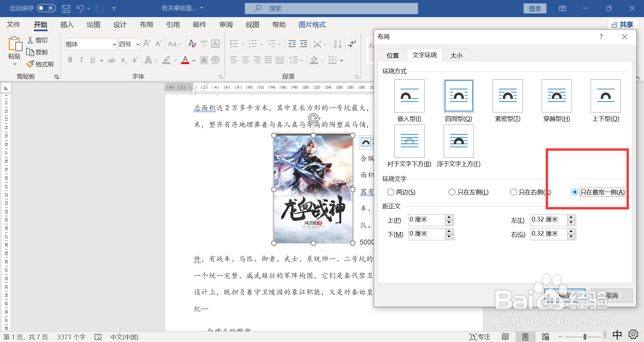Show paragraph marks icon
Screen dimensions: 644x342
pyautogui.click(x=352, y=44)
